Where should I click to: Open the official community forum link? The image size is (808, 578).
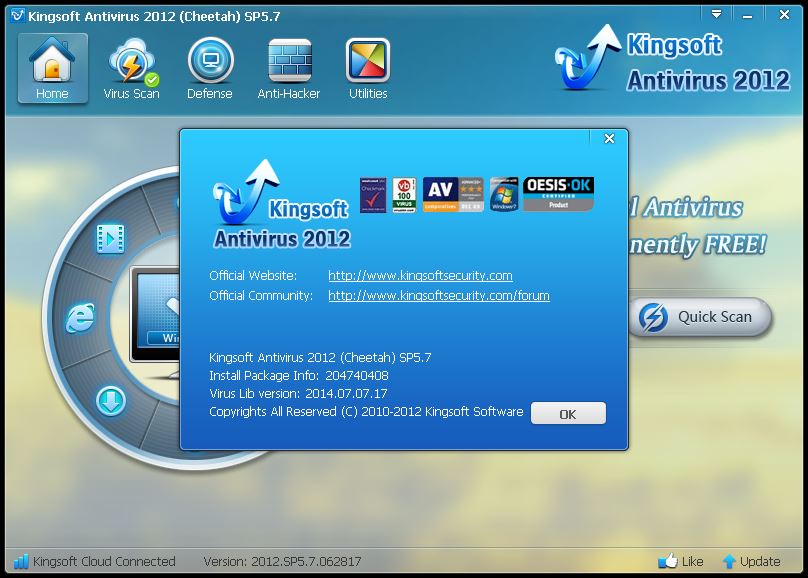pos(439,296)
